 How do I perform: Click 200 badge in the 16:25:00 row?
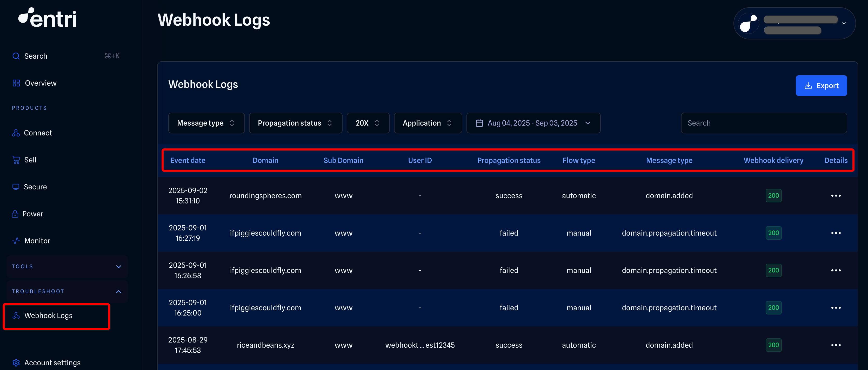pos(773,308)
